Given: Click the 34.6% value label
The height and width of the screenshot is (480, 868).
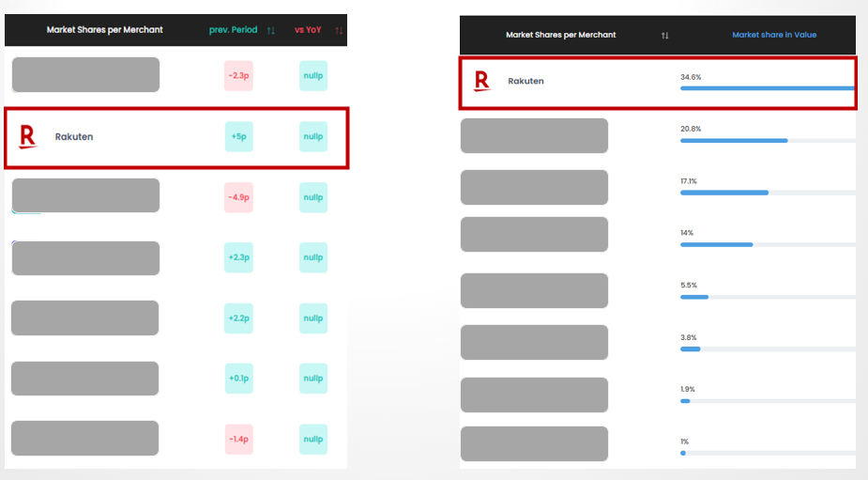Looking at the screenshot, I should coord(691,77).
